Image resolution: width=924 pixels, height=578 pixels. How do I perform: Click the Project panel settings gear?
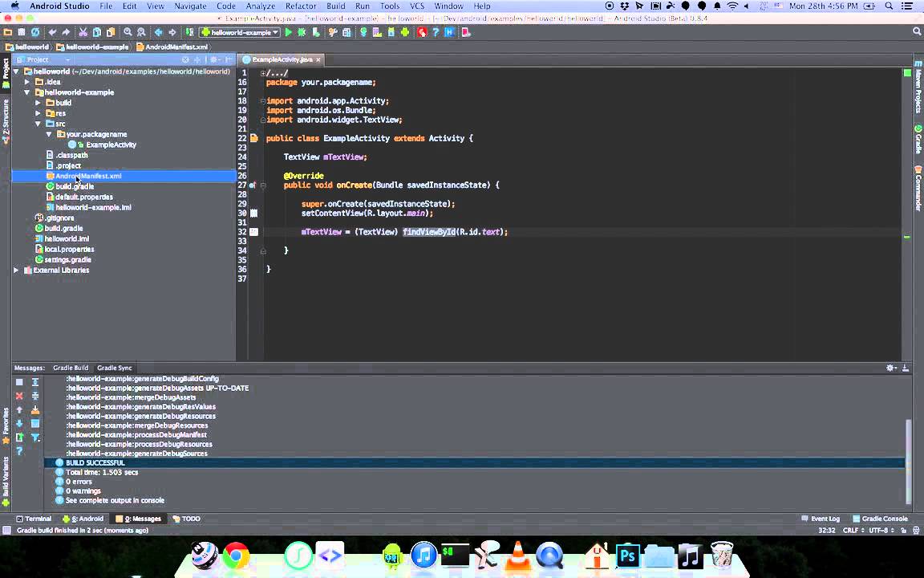(x=214, y=59)
